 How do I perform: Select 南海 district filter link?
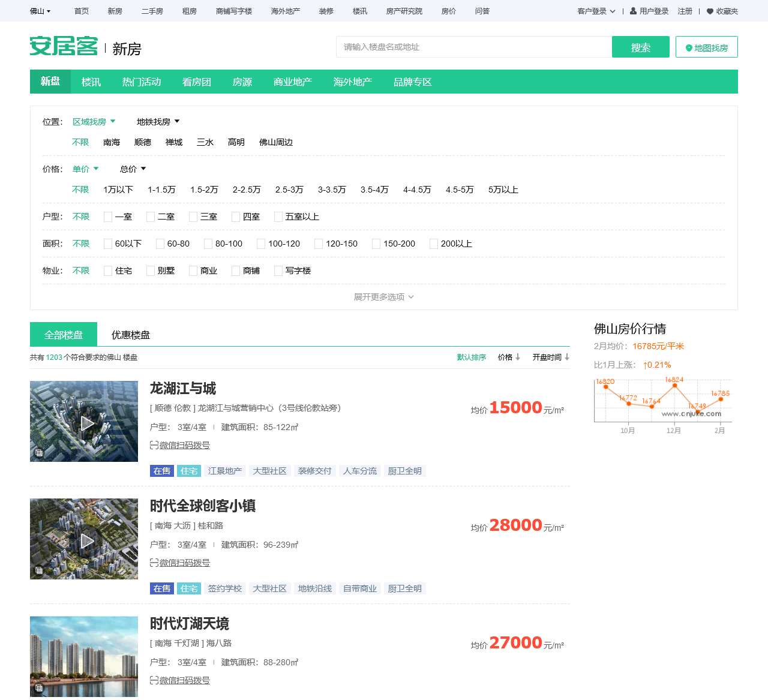click(x=112, y=142)
